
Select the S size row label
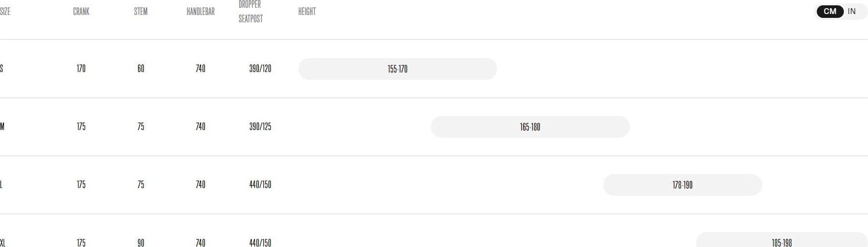tap(2, 69)
